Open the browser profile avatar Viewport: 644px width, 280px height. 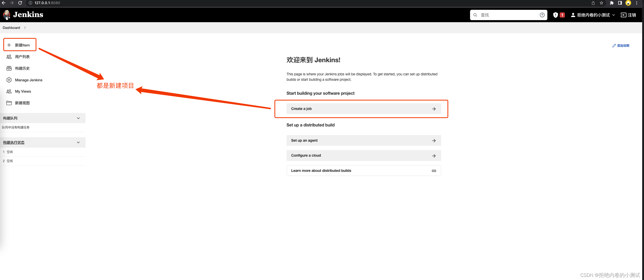628,3
